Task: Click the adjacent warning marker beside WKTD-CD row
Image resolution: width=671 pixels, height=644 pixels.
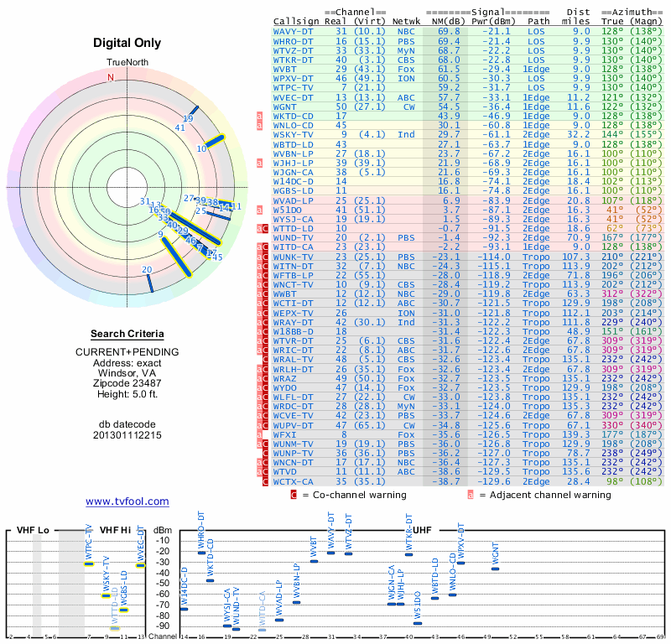Action: [x=259, y=117]
